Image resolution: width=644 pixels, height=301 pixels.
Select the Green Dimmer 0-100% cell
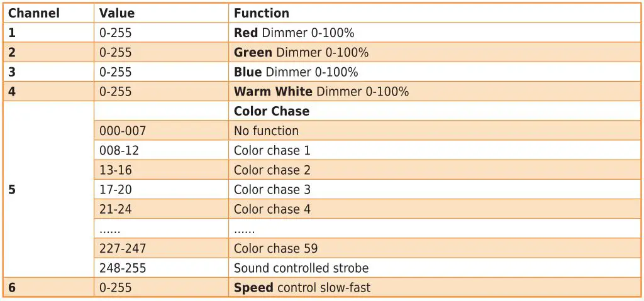(301, 53)
